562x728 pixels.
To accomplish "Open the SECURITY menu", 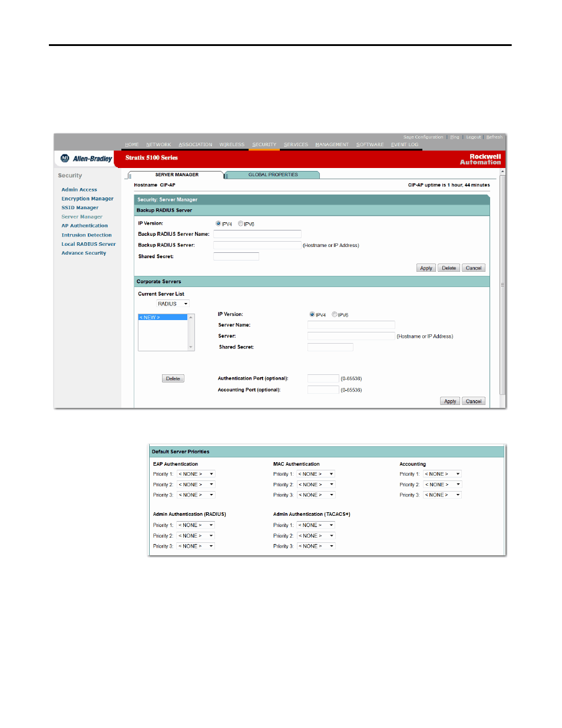I will tap(264, 144).
